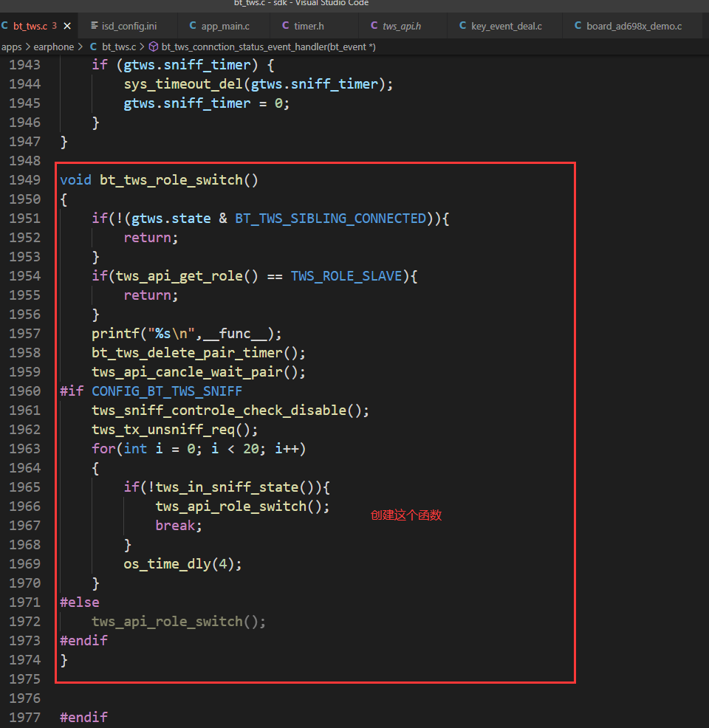Click the tws_sniff_controle_check_disable call
The width and height of the screenshot is (709, 728).
(x=219, y=411)
